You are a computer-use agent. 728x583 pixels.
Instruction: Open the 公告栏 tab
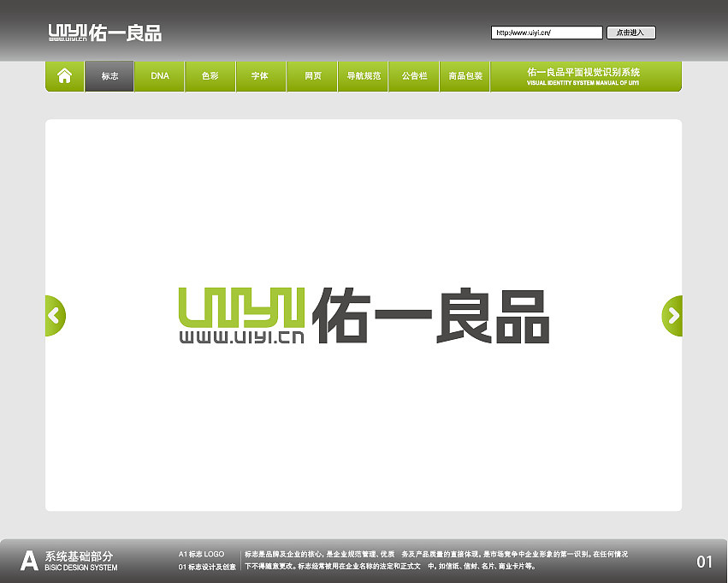pyautogui.click(x=414, y=76)
